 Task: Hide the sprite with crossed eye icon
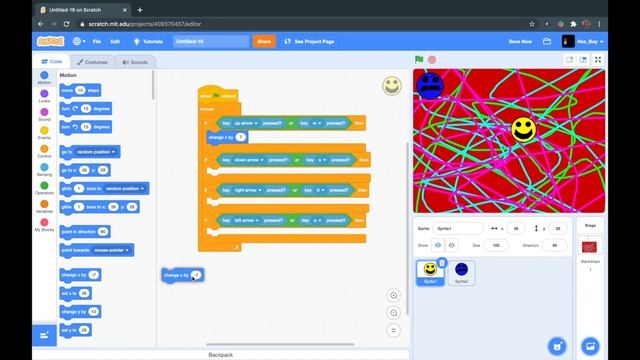pyautogui.click(x=451, y=245)
